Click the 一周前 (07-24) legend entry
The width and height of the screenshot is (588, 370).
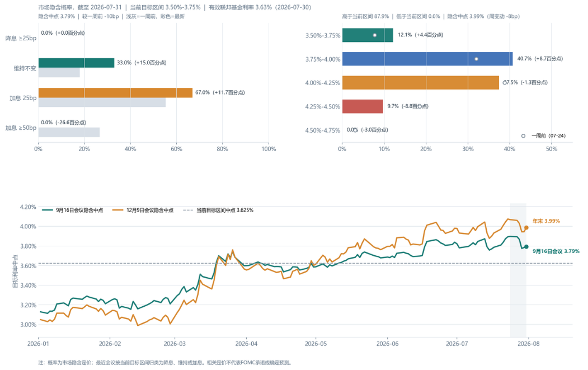click(x=543, y=136)
